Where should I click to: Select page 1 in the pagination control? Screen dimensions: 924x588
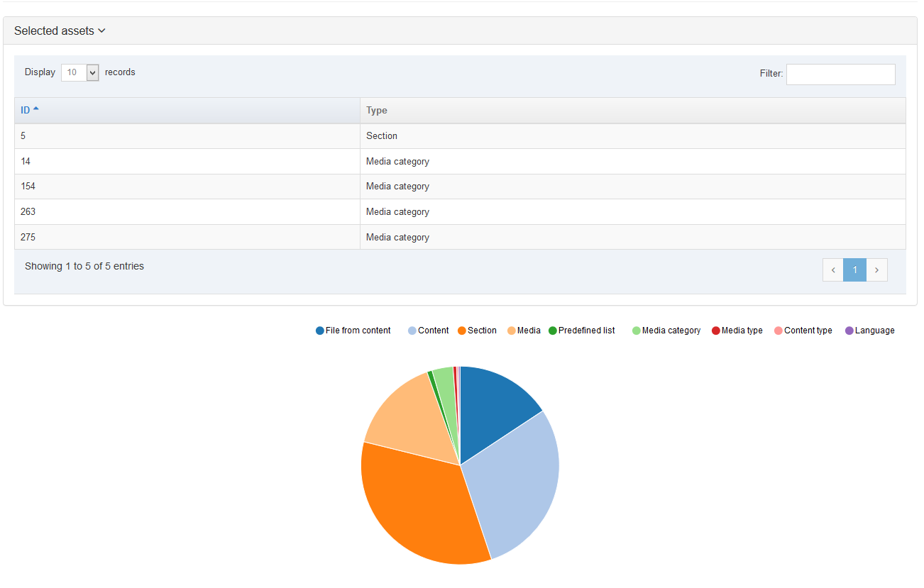pos(854,270)
